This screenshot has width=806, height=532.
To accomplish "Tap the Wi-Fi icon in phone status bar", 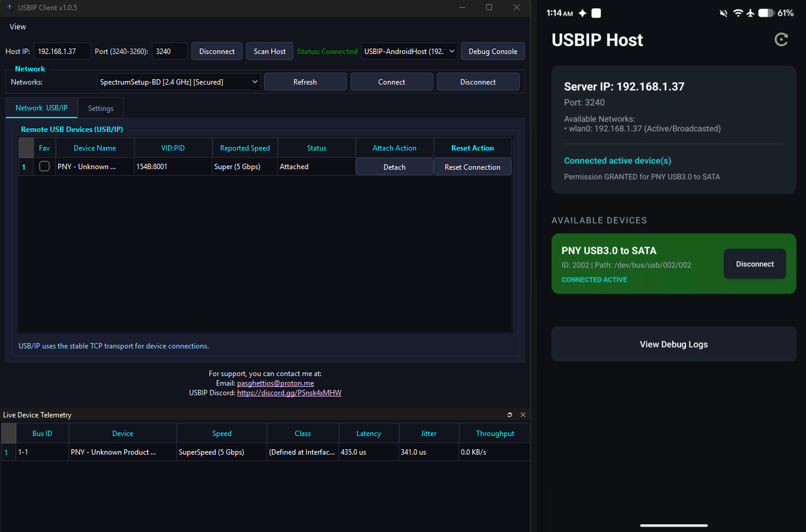I will tap(738, 13).
